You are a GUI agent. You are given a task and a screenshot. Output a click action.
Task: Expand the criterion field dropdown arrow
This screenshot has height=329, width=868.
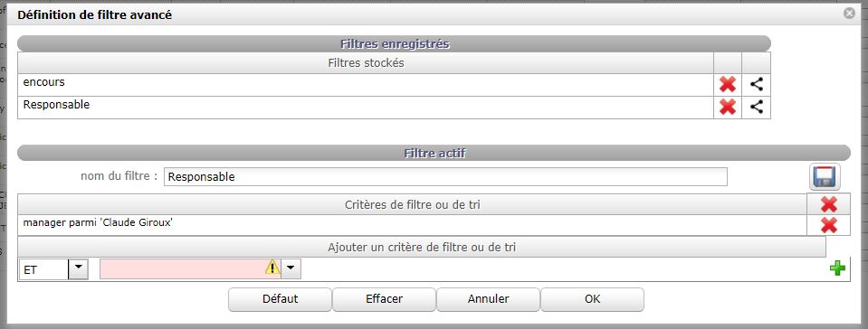291,269
